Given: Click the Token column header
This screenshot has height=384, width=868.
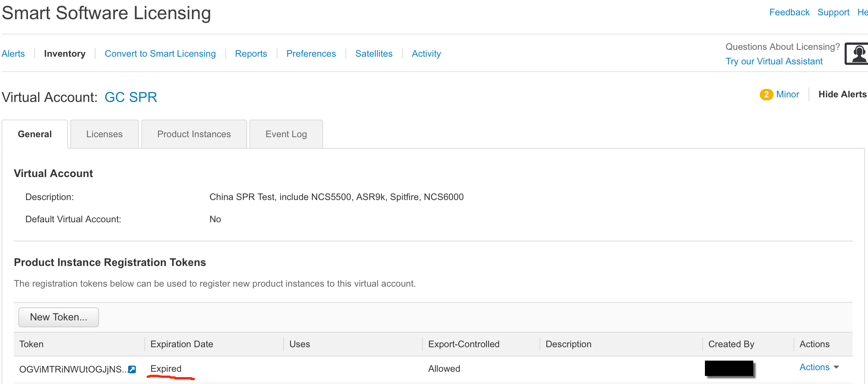Looking at the screenshot, I should pyautogui.click(x=31, y=344).
